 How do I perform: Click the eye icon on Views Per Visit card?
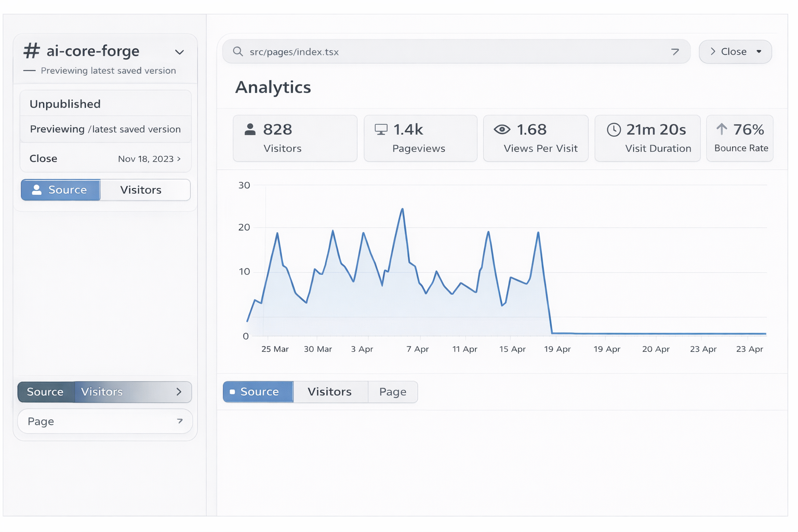[501, 129]
